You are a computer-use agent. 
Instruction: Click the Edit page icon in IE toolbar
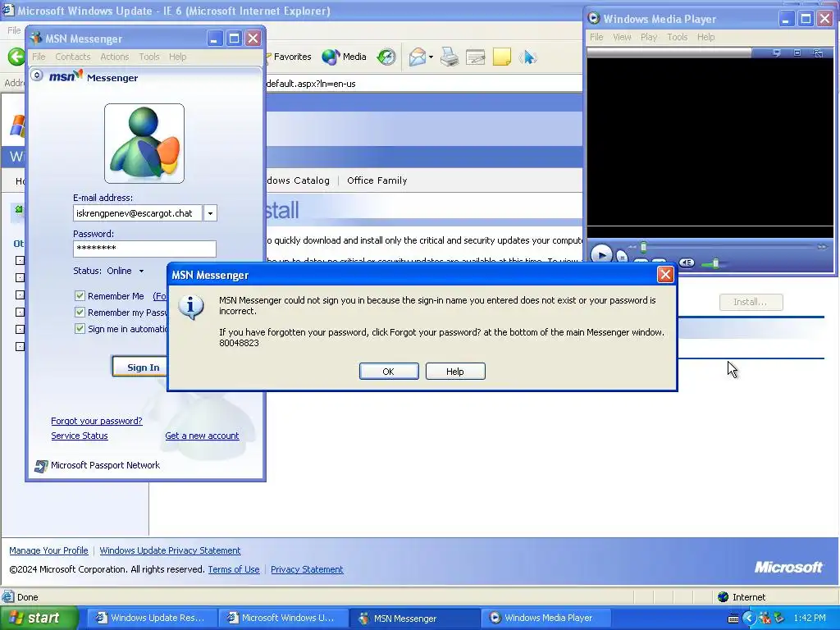point(475,57)
